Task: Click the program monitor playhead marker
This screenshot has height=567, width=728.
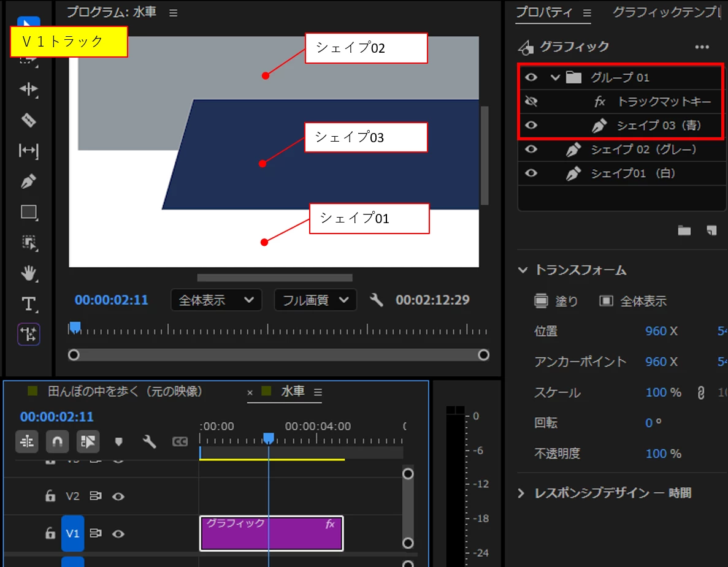Action: [x=75, y=328]
